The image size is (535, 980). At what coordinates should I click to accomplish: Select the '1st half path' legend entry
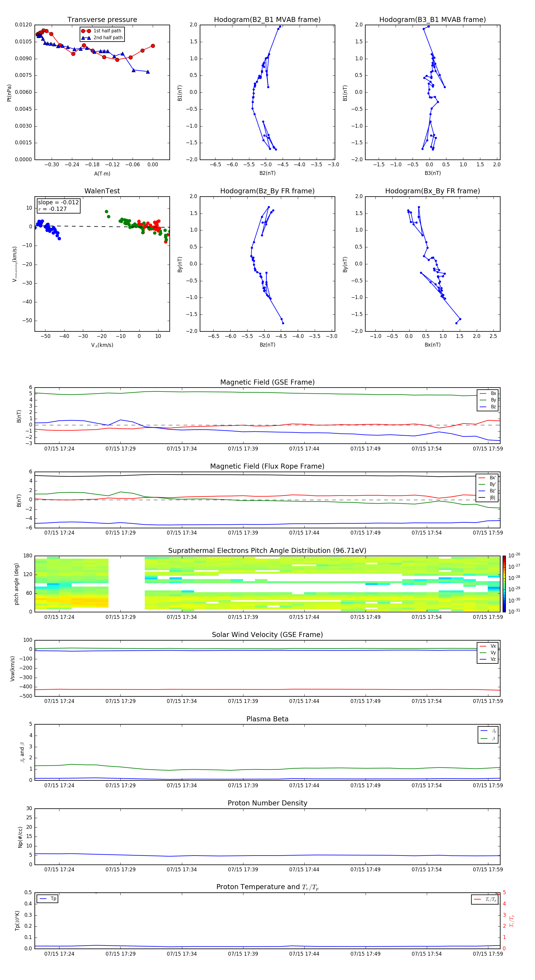pyautogui.click(x=102, y=31)
